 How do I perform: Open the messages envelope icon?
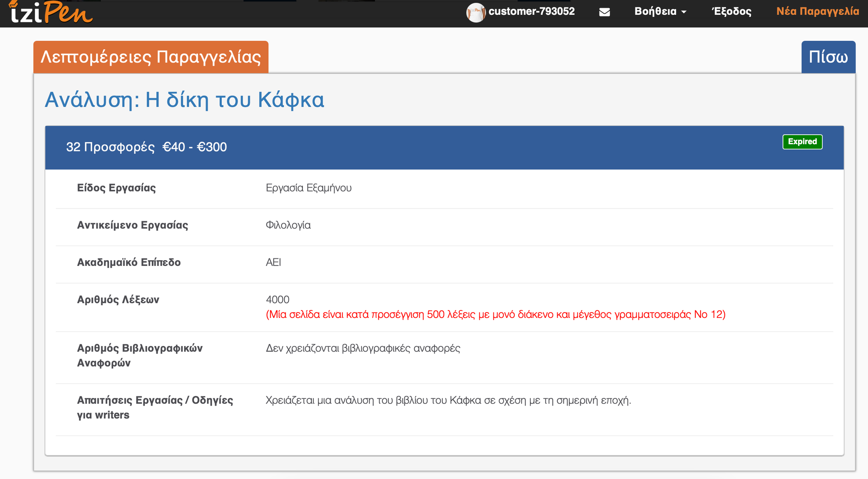click(604, 12)
